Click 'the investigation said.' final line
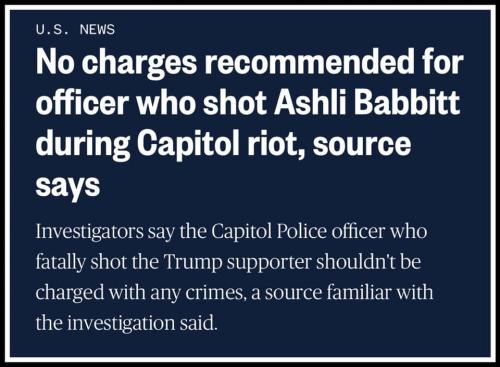Screen dimensions: 500x367 tap(126, 323)
